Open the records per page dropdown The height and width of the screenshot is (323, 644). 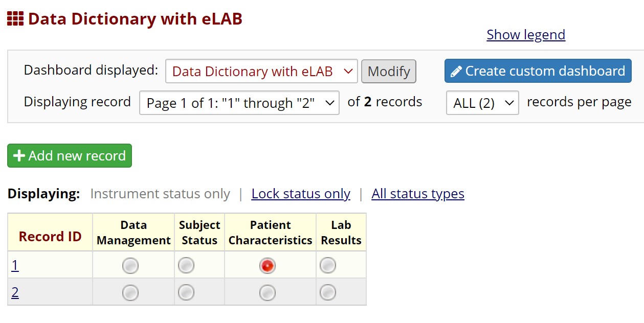pyautogui.click(x=482, y=103)
